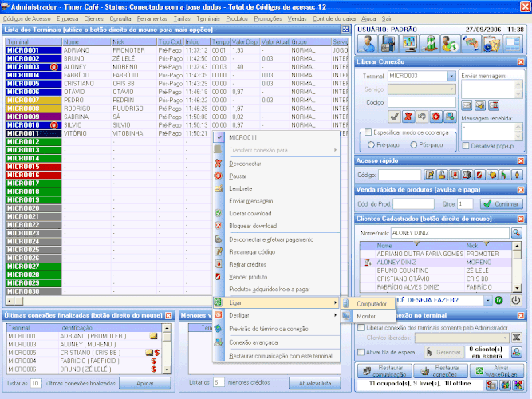The image size is (532, 399).
Task: Select client BRUNO COUNTINO in Clientes Cadastrados
Action: click(x=435, y=271)
